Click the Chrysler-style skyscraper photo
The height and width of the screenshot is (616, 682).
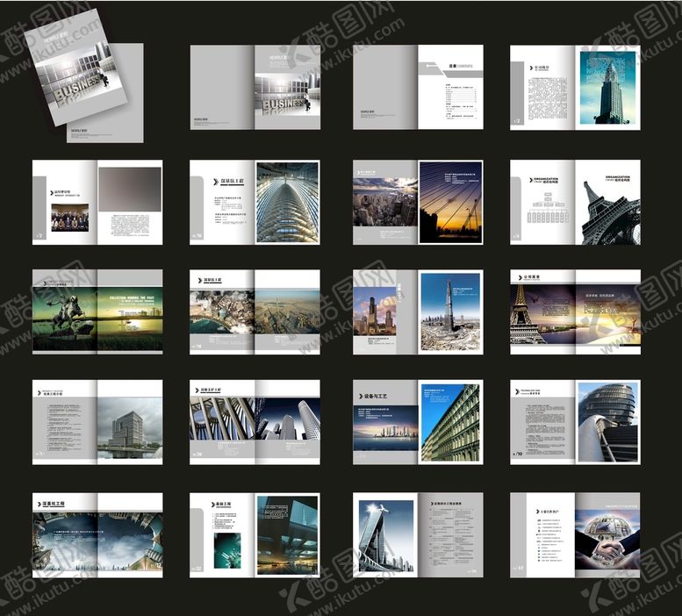tap(607, 87)
